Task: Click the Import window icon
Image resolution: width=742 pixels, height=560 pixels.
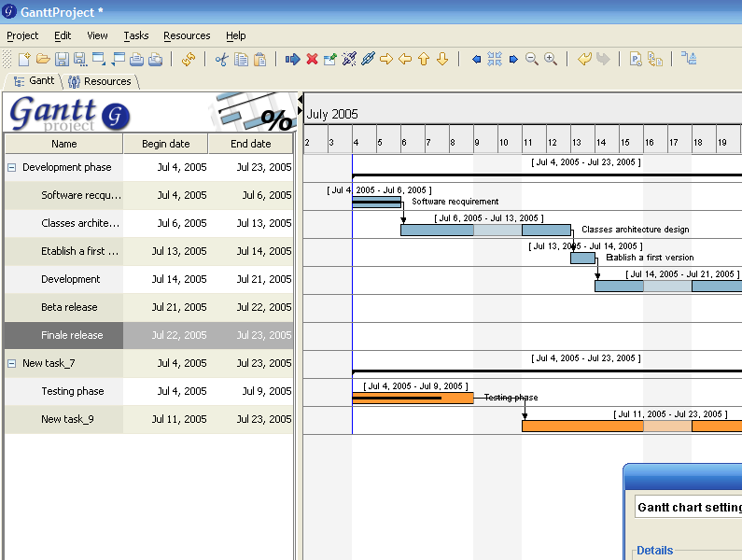Action: (99, 59)
